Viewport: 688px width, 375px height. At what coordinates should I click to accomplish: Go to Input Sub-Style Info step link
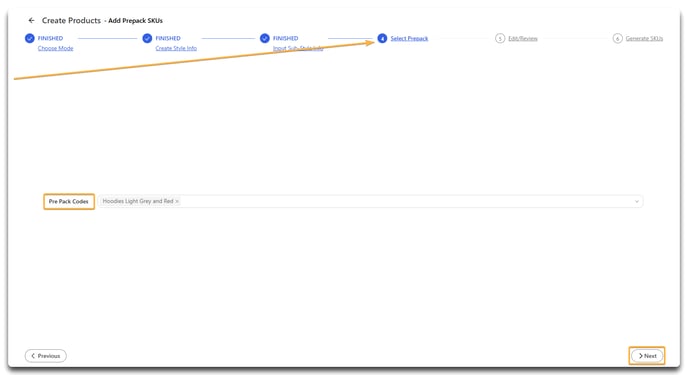click(x=298, y=48)
